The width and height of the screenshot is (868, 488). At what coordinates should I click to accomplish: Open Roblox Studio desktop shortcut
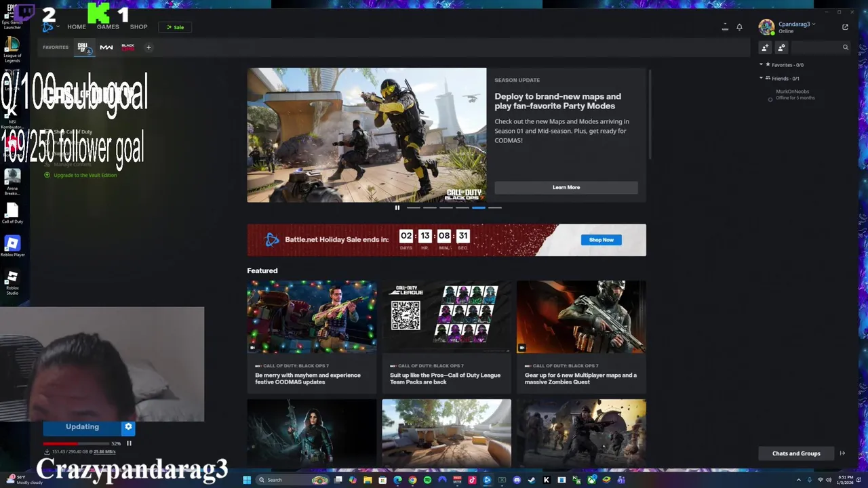[12, 282]
